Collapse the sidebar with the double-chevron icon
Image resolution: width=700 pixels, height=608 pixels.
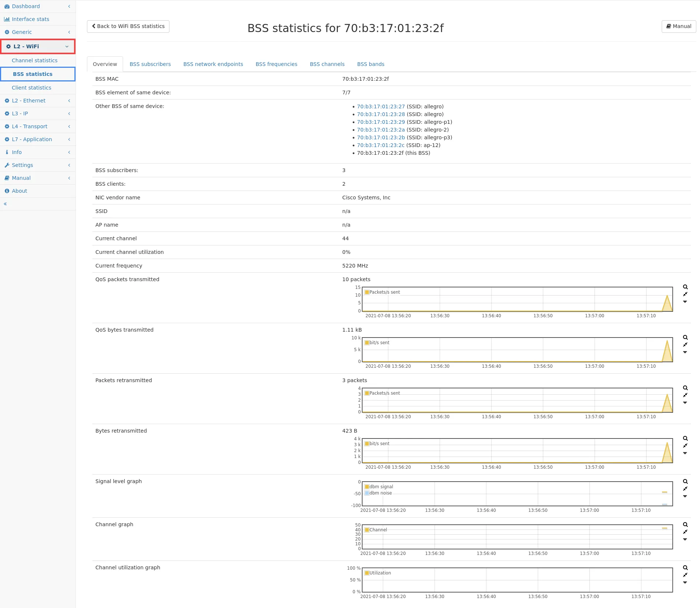pos(6,204)
